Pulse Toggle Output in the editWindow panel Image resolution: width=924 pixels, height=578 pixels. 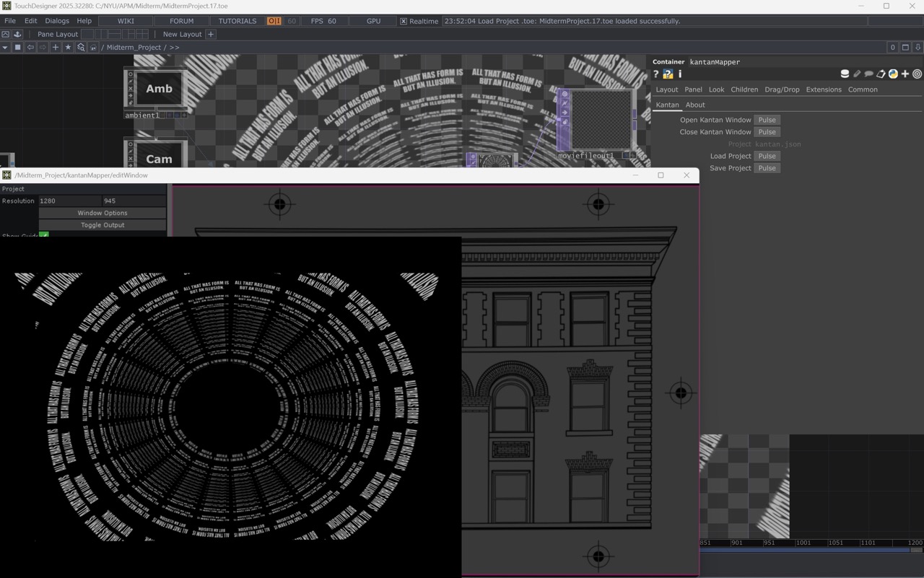101,224
